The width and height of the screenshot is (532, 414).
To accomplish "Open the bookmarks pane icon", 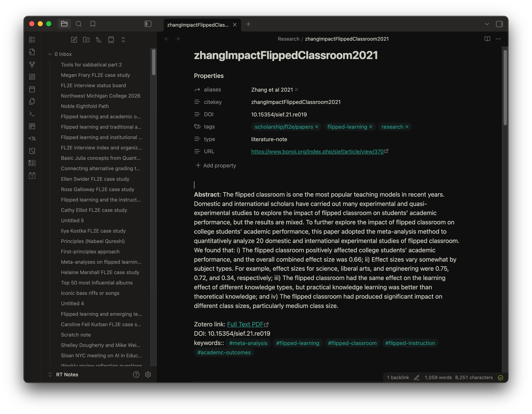I will pos(93,24).
